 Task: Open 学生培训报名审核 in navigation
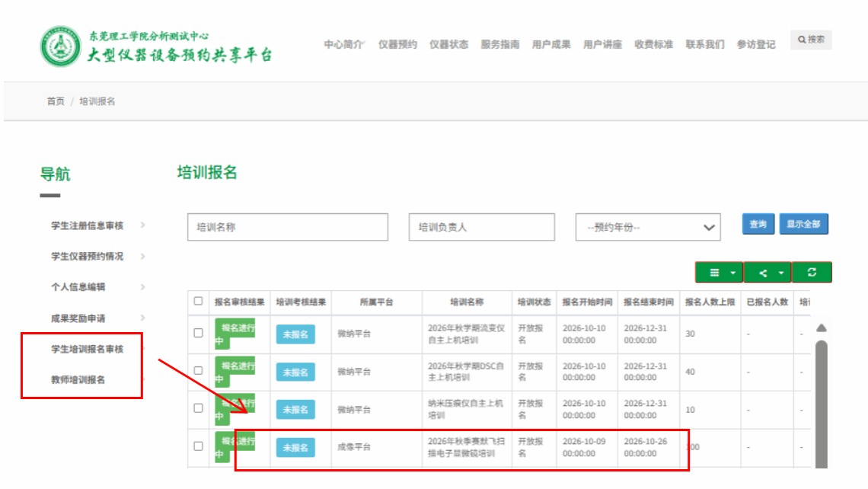[x=88, y=349]
